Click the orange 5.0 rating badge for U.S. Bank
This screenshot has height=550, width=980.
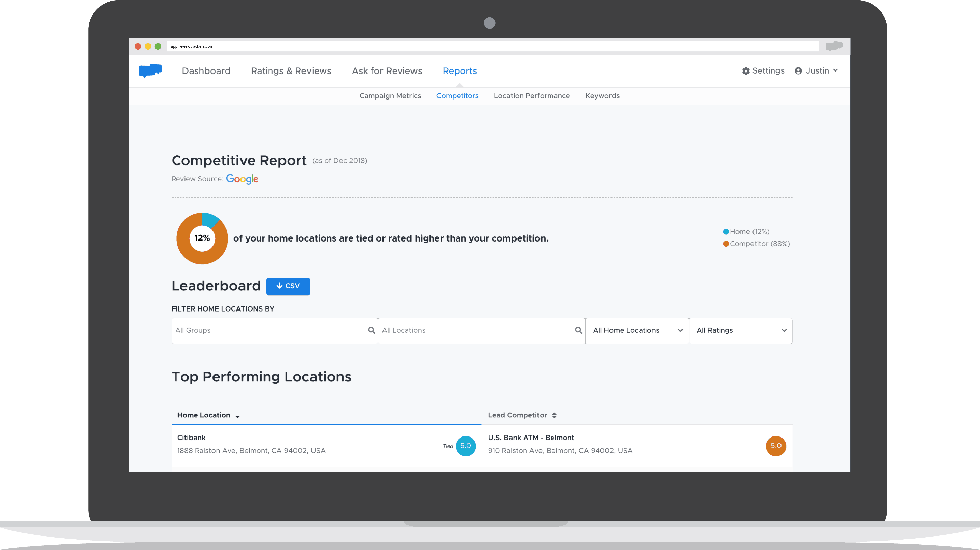pyautogui.click(x=776, y=446)
